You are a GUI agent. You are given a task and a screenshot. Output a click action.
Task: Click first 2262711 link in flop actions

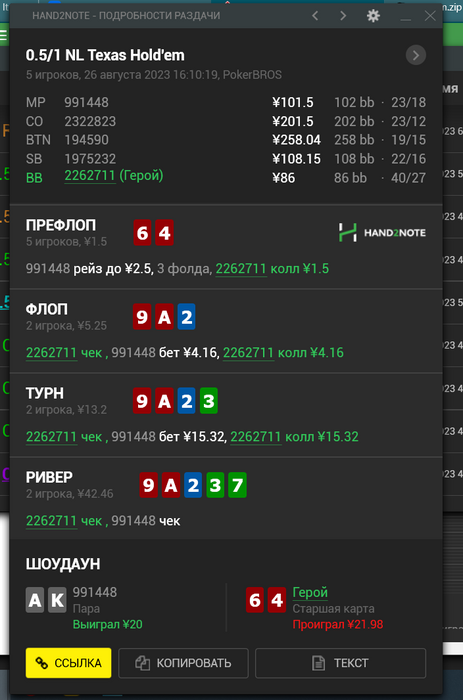51,353
